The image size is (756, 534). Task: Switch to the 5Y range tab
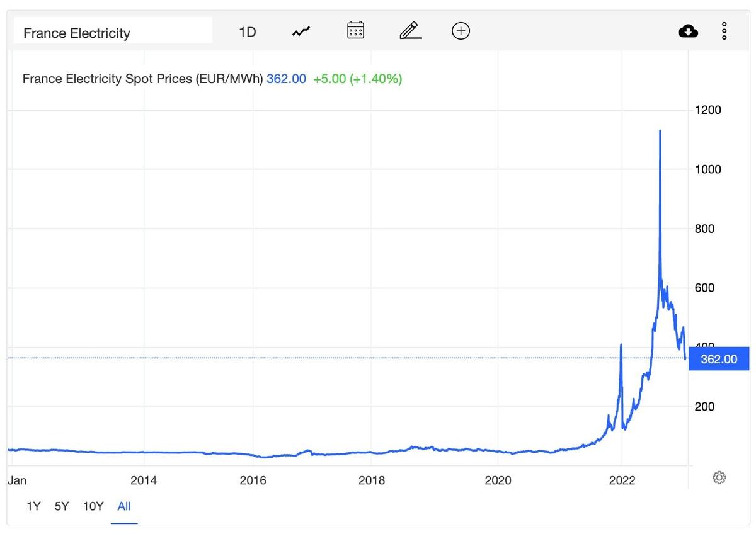click(61, 506)
